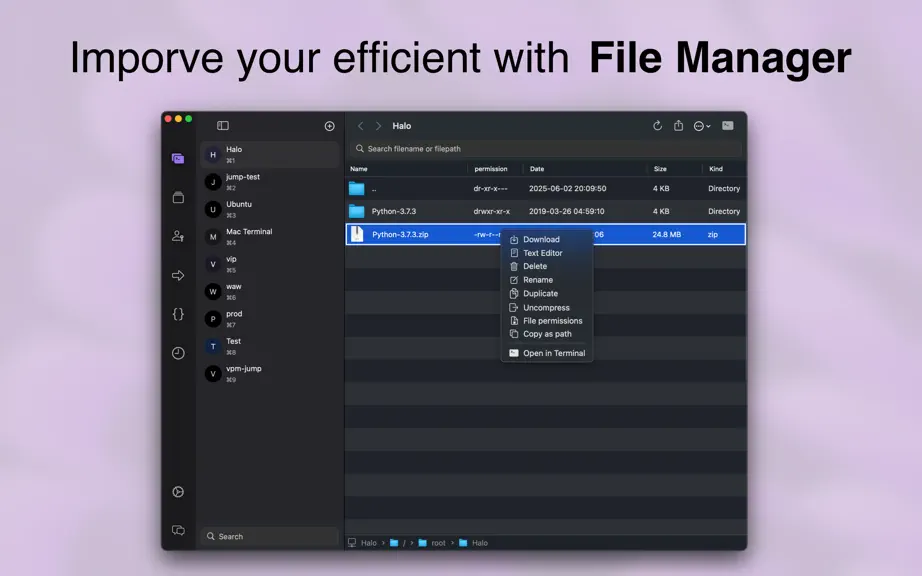Image resolution: width=922 pixels, height=576 pixels.
Task: Open the keychain user-key sidebar icon
Action: click(178, 236)
